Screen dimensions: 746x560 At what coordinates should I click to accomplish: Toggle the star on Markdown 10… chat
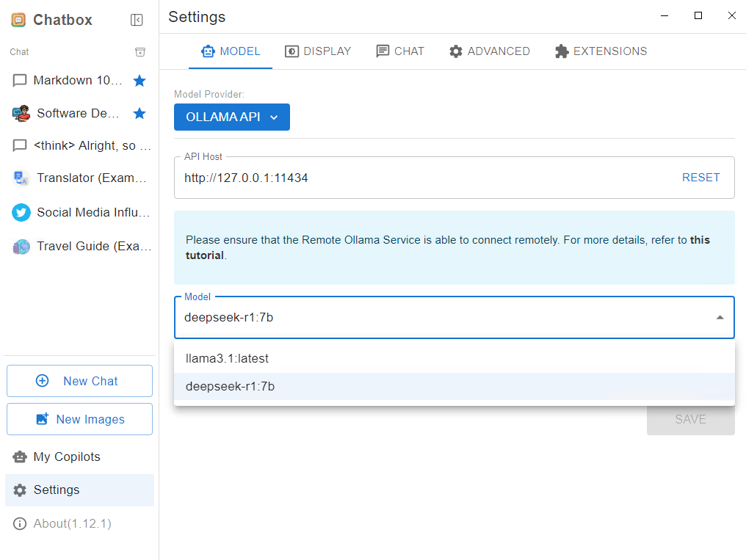140,80
